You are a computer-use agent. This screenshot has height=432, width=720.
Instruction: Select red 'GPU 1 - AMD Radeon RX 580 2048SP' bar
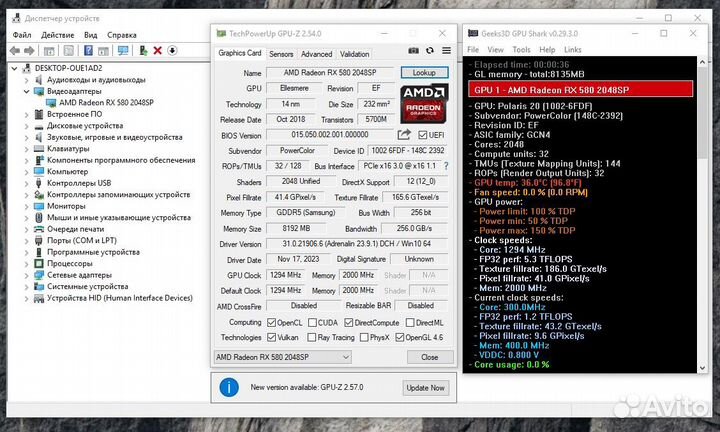(580, 90)
